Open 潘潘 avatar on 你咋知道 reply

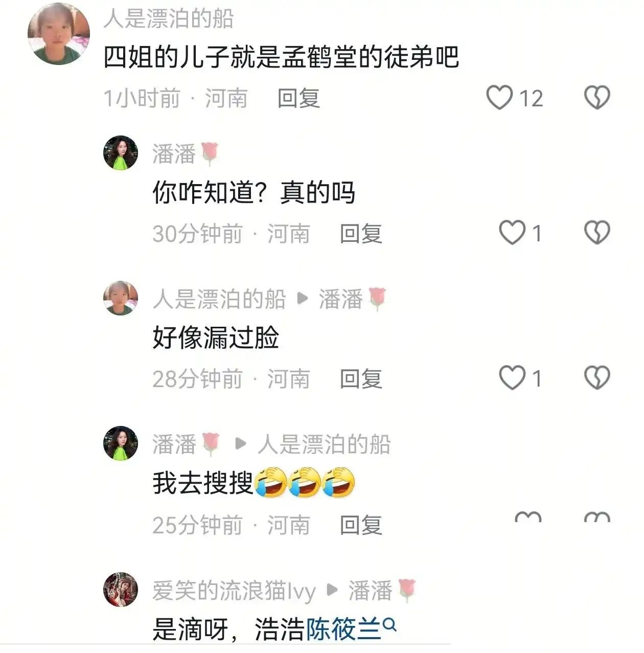121,153
